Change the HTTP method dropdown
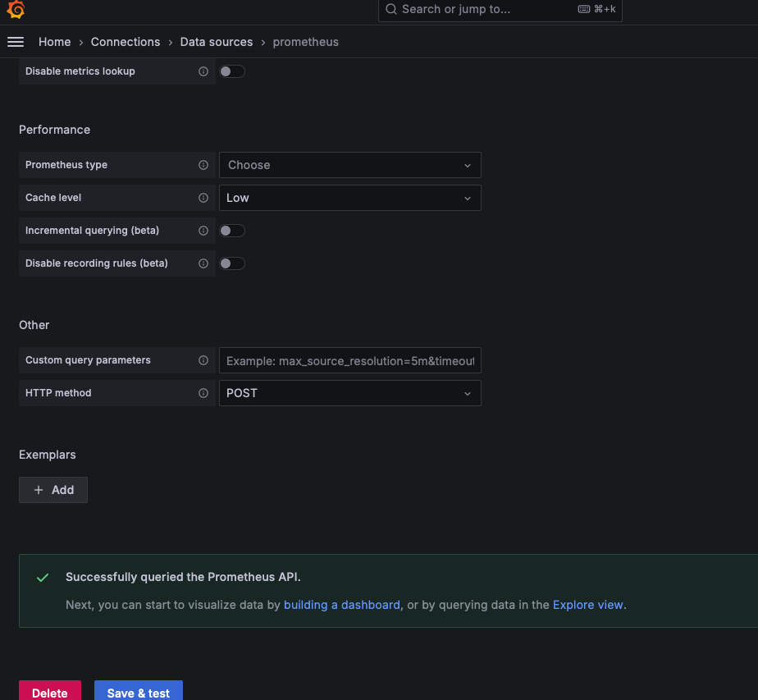Viewport: 758px width, 700px height. (x=350, y=393)
